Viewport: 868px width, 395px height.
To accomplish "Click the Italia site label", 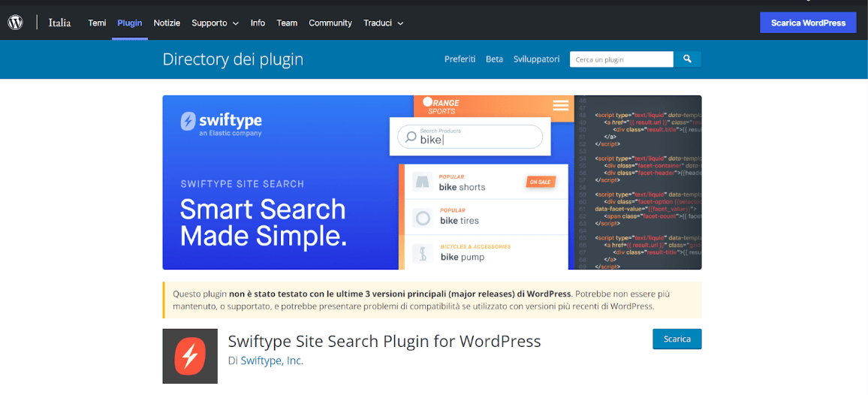I will click(59, 23).
